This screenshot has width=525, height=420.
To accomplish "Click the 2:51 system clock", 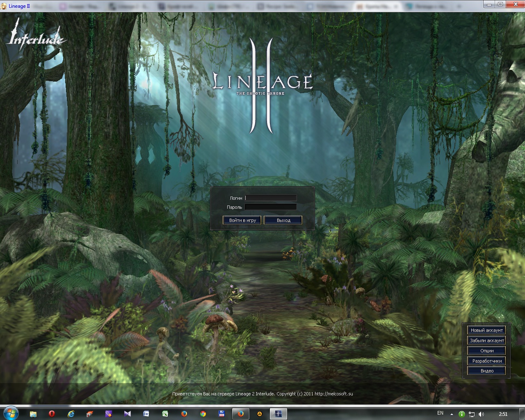I will pyautogui.click(x=503, y=414).
